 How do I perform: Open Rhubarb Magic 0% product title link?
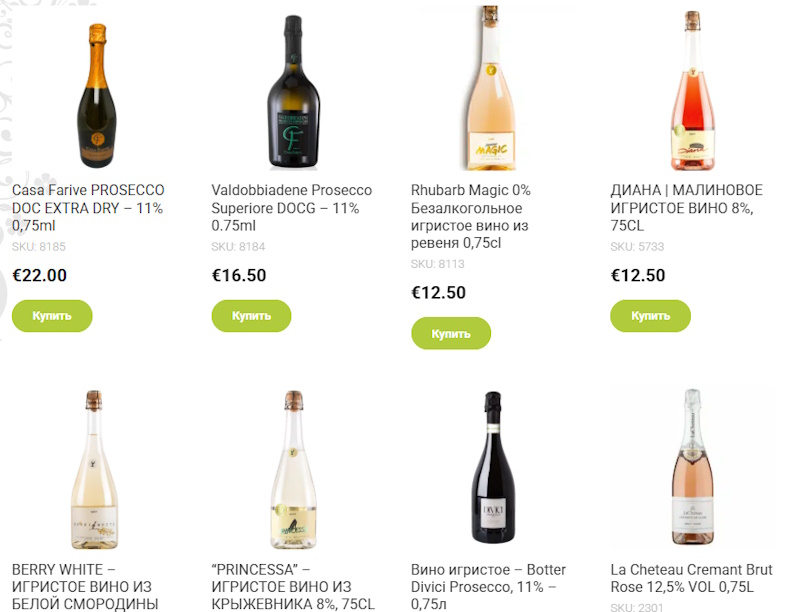point(471,216)
